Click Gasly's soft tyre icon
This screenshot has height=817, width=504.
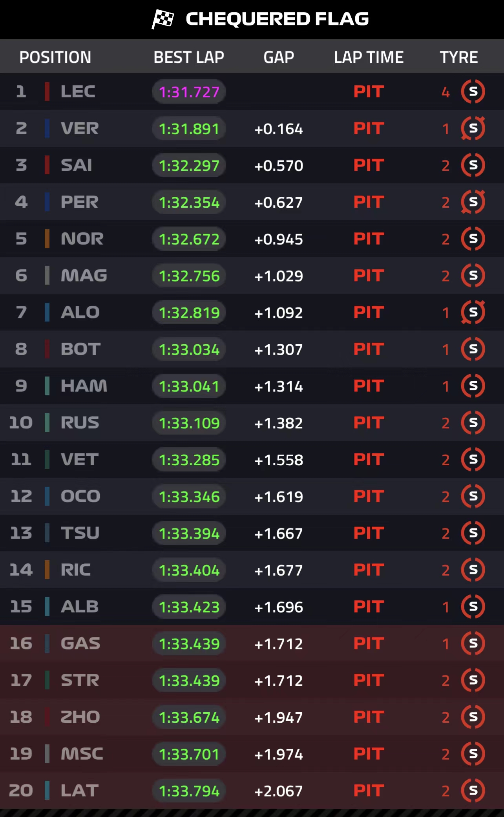click(x=473, y=643)
